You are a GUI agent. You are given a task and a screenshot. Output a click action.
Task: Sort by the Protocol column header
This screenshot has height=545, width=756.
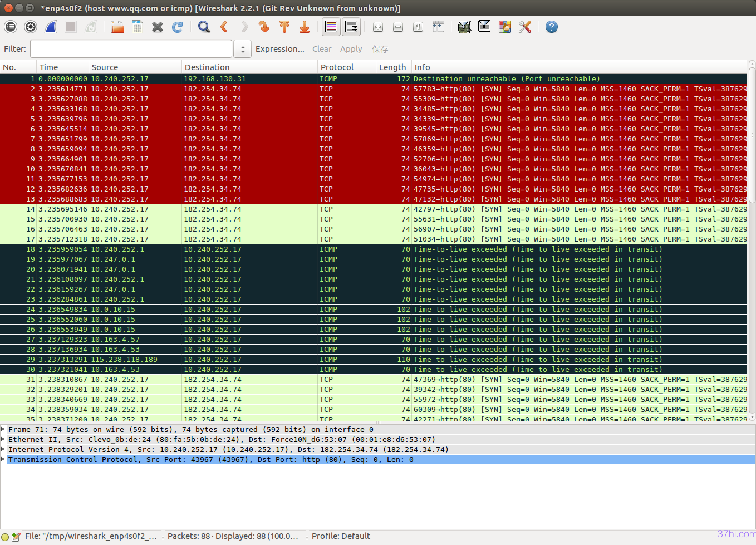point(347,67)
